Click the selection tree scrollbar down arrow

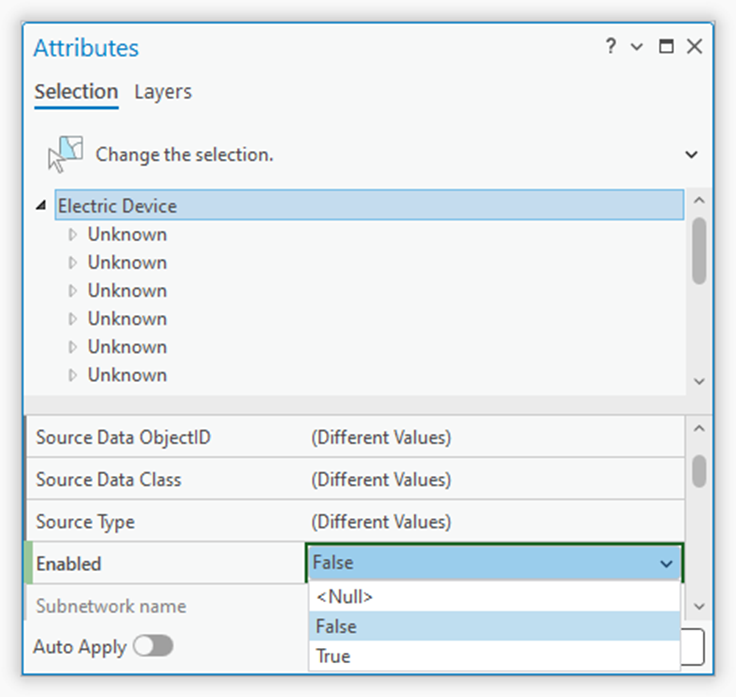(x=699, y=381)
